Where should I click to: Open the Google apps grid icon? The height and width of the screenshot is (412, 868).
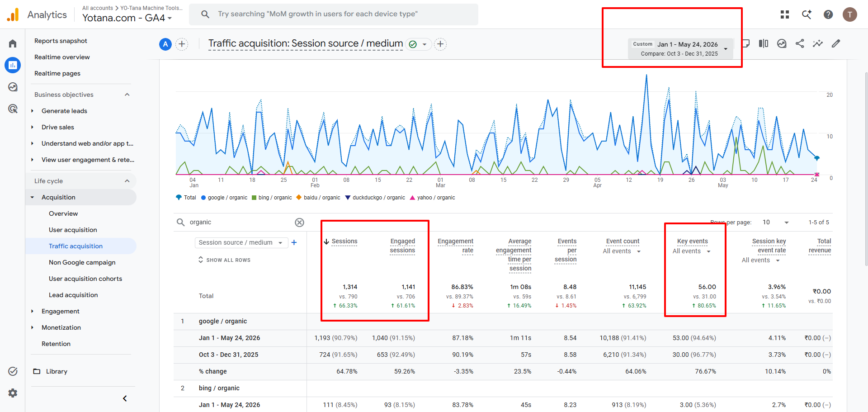point(785,14)
